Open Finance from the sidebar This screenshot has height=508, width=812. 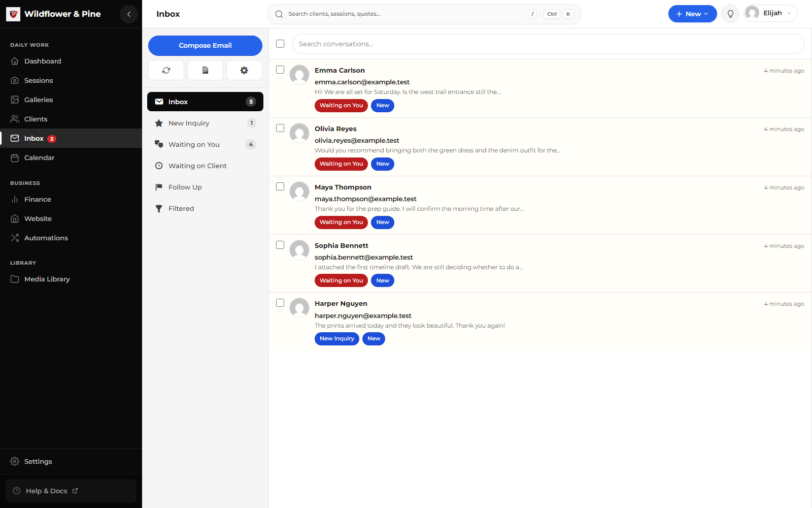71,199
